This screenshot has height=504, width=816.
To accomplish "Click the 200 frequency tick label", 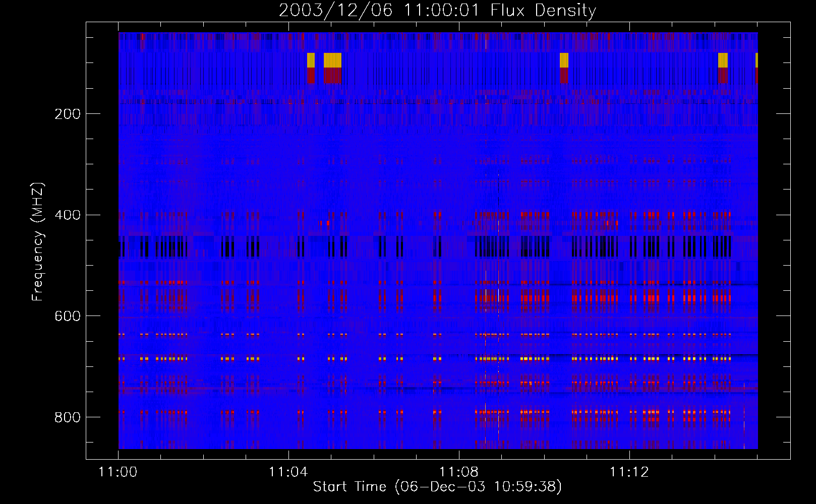I will (x=68, y=114).
